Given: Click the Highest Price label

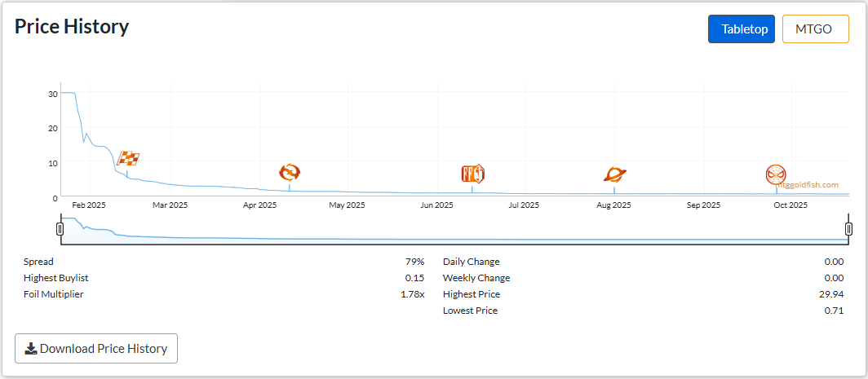Looking at the screenshot, I should tap(472, 294).
